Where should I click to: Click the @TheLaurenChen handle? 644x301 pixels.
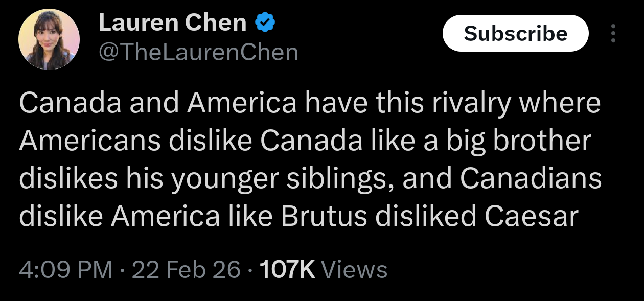click(198, 52)
